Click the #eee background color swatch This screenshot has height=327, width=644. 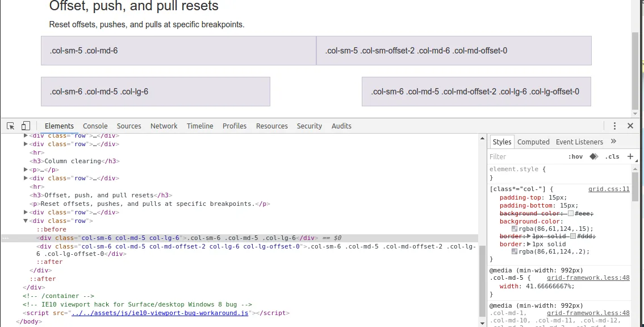571,213
